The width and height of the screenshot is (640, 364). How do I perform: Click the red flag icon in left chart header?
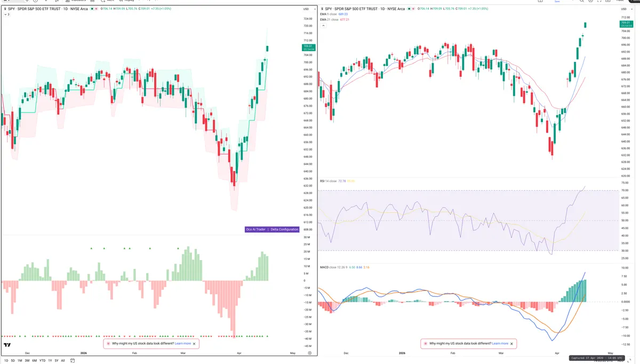pos(96,9)
